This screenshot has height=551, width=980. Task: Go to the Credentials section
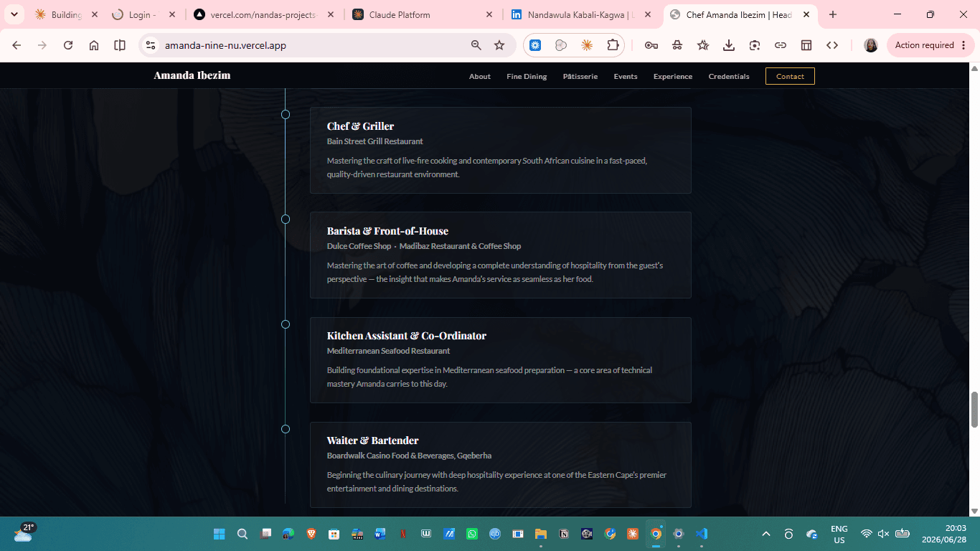729,76
